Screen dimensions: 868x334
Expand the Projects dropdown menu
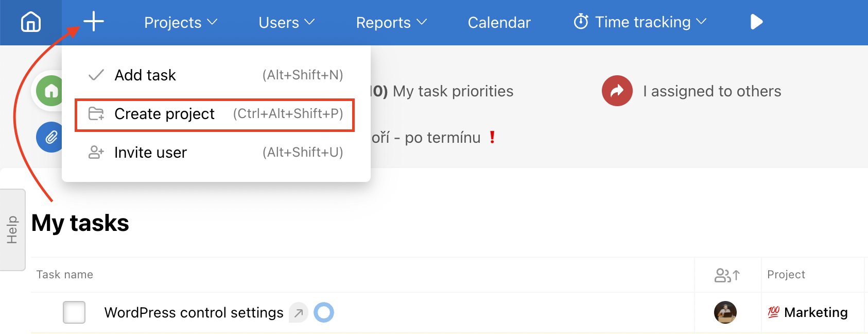tap(181, 22)
